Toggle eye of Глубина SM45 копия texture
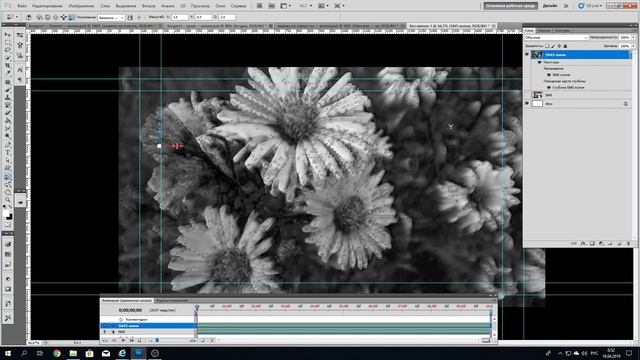Viewport: 640px width, 360px height. click(549, 87)
